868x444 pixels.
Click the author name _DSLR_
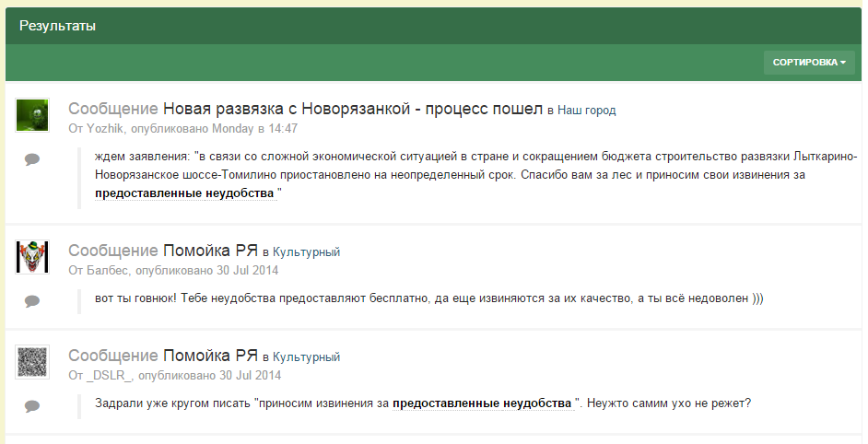[109, 375]
